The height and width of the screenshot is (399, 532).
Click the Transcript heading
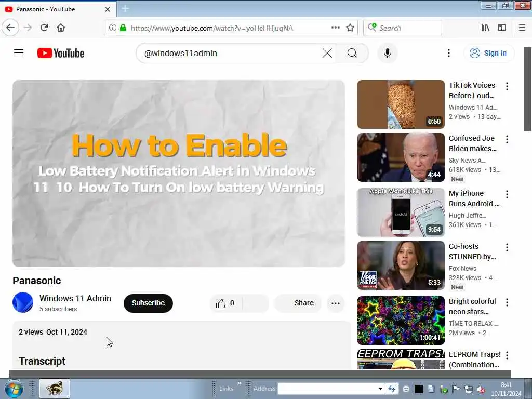[42, 361]
